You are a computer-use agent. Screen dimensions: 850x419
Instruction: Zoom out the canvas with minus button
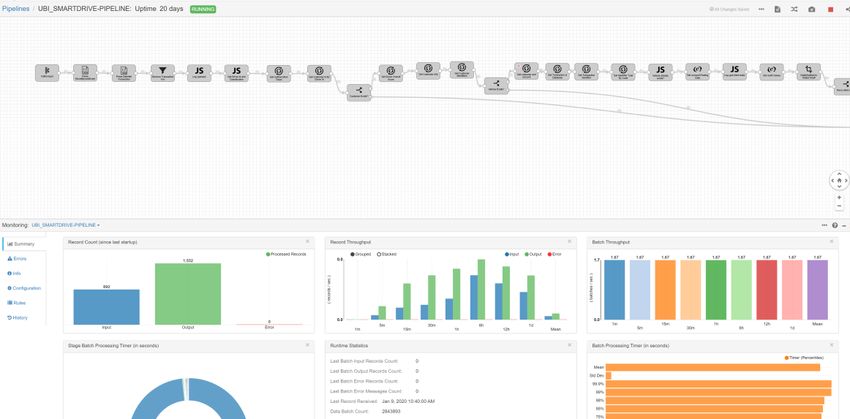[x=839, y=206]
